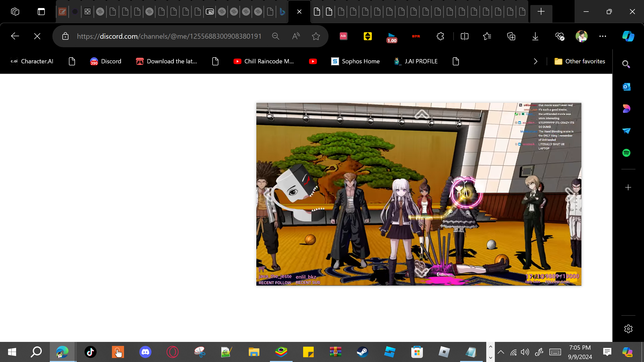Toggle Read Aloud in address bar
This screenshot has height=362, width=644.
[296, 36]
